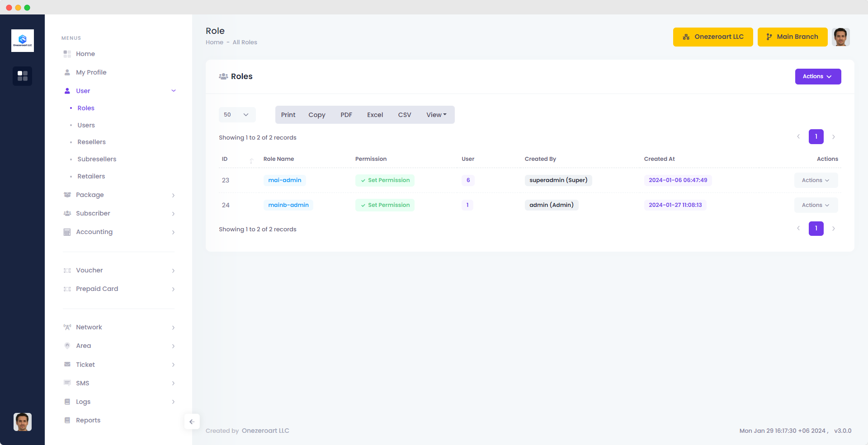Viewport: 868px width, 445px height.
Task: Sort table by ID column arrow
Action: [x=251, y=160]
